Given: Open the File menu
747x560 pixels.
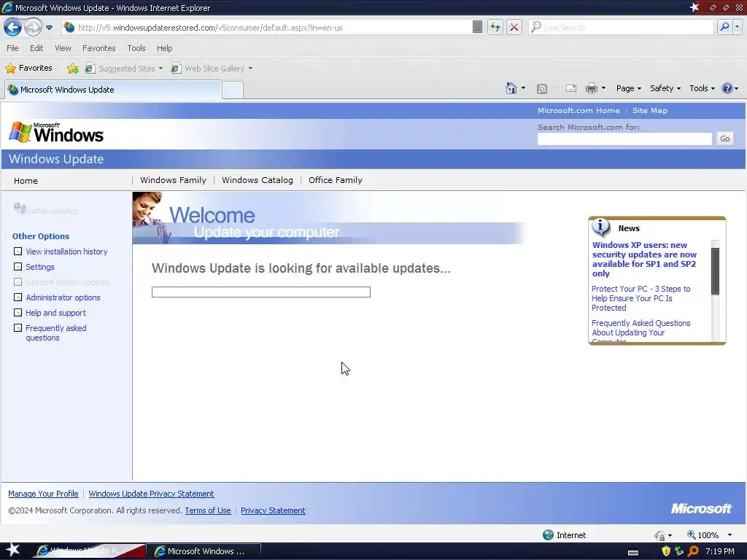Looking at the screenshot, I should click(x=13, y=48).
